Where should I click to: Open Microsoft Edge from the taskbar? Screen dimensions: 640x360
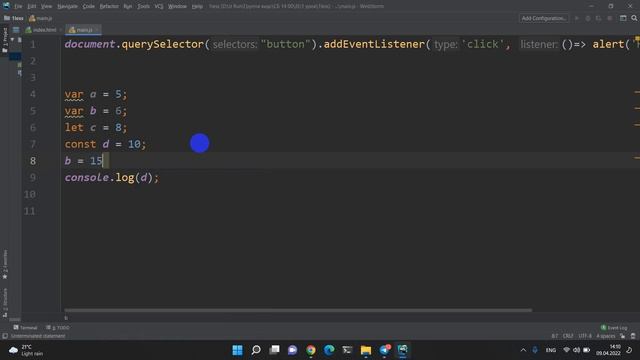pos(329,350)
